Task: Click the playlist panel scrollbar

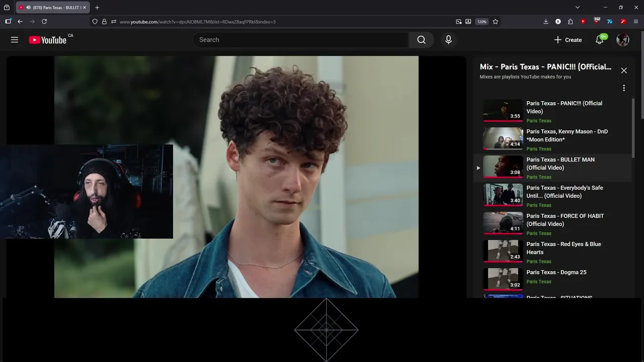Action: click(633, 128)
